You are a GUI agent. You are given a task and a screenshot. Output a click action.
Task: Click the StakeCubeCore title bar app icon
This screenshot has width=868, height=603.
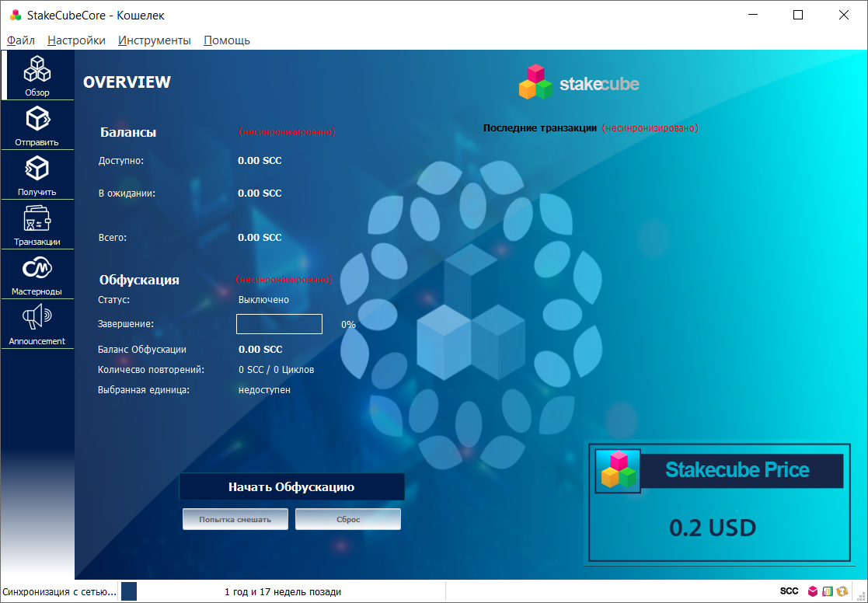(x=16, y=15)
